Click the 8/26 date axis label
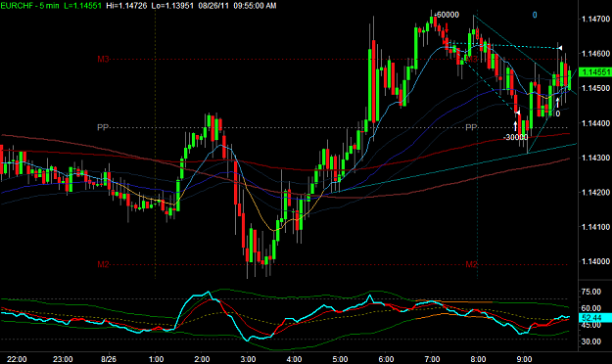Screen dimensions: 612x364 [109, 359]
